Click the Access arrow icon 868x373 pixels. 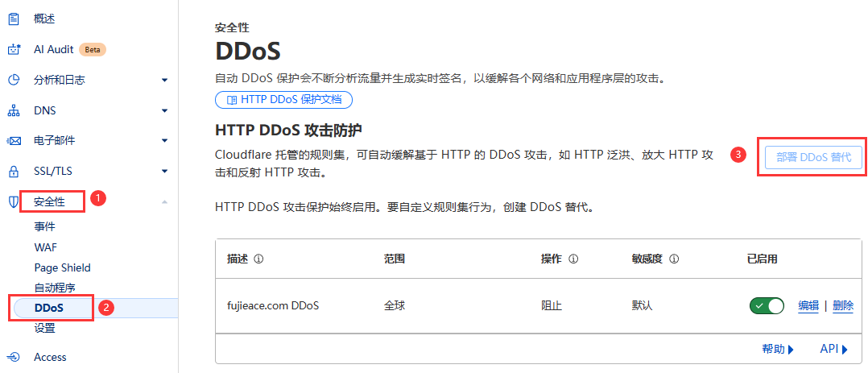click(14, 357)
